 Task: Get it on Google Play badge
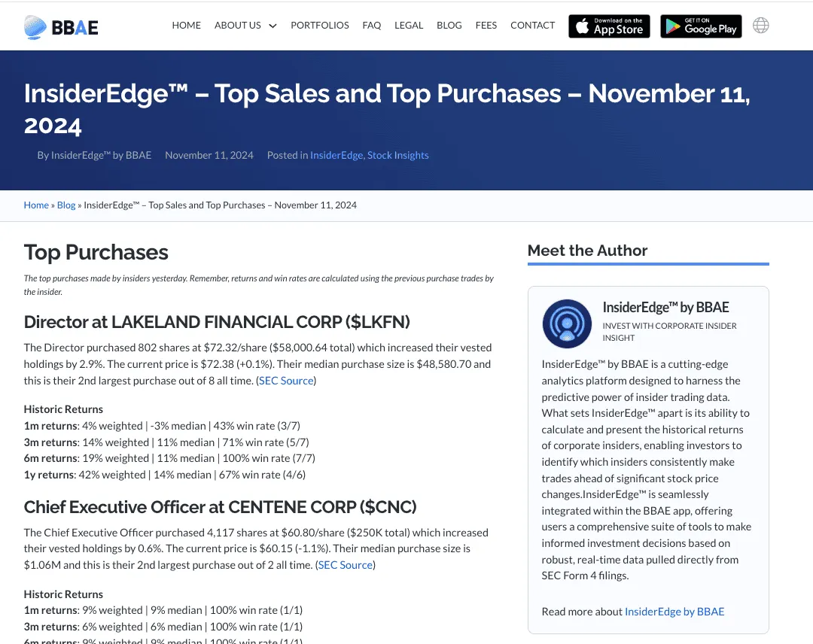pyautogui.click(x=701, y=26)
